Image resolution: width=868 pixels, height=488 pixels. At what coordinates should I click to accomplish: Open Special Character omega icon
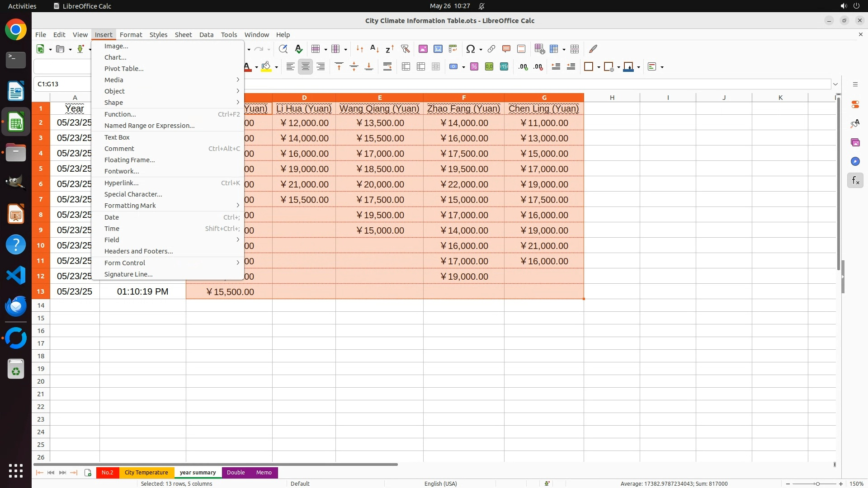[470, 49]
